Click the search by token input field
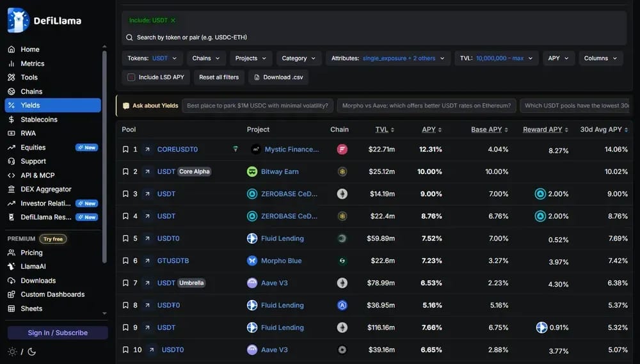Screen dimensions: 640x364 tap(374, 38)
